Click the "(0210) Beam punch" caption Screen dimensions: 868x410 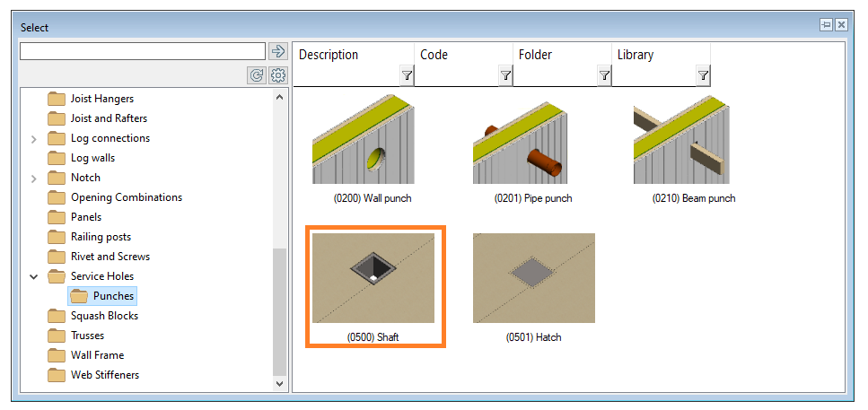(x=694, y=198)
